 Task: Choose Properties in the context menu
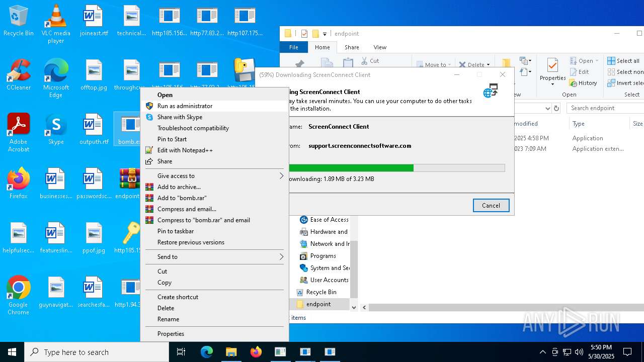214,334
